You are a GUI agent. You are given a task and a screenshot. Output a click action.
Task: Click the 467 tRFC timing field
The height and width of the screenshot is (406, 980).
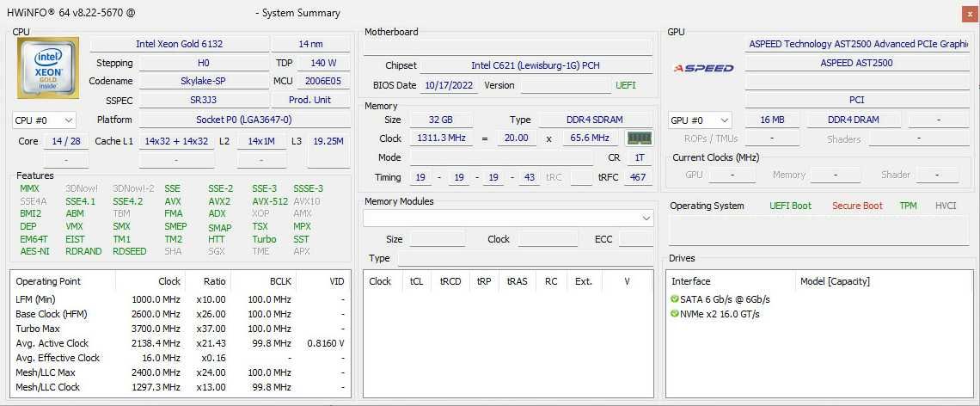click(638, 177)
